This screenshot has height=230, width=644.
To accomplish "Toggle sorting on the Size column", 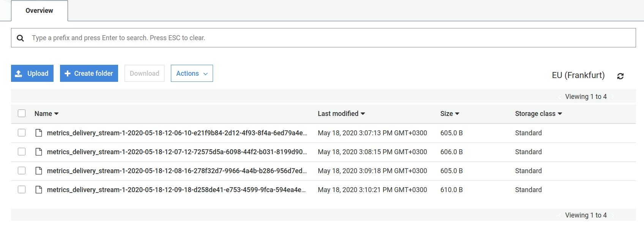I will (449, 113).
